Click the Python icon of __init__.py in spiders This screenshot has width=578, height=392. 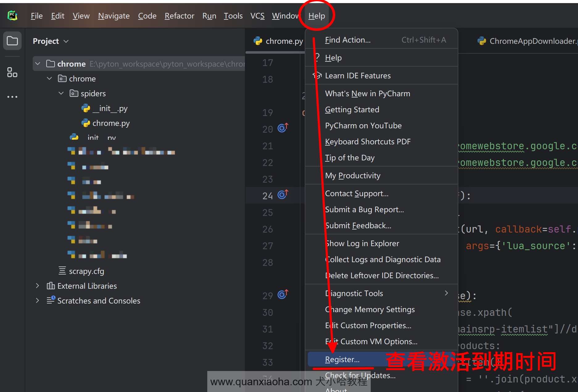[86, 108]
